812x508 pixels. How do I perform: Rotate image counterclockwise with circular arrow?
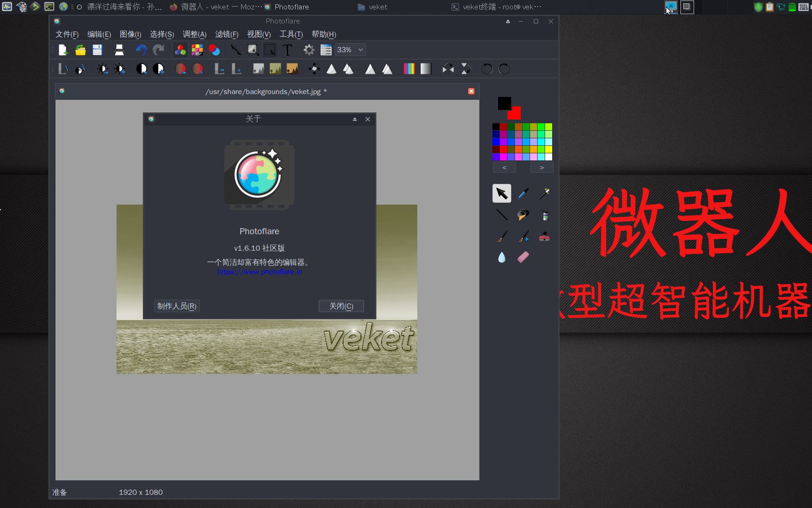487,69
